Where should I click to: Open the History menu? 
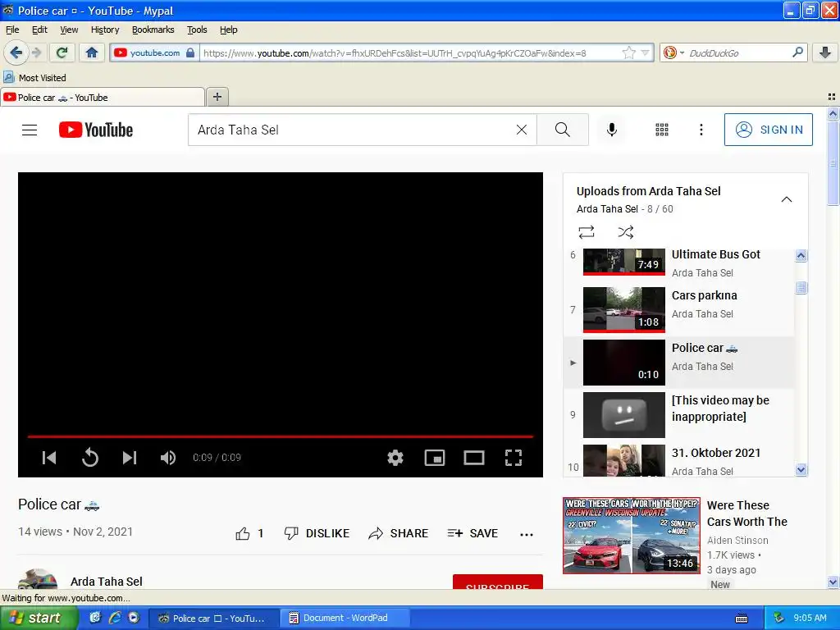(105, 30)
